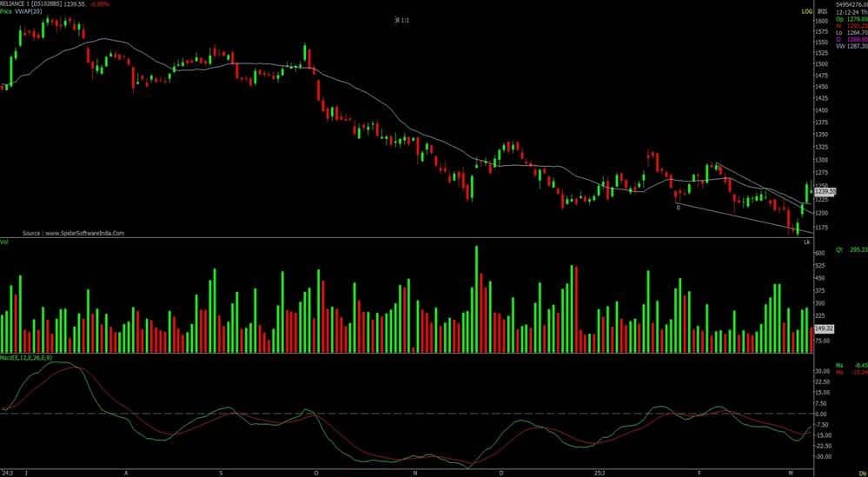The width and height of the screenshot is (868, 477).
Task: Click the Lk link marker below price axis
Action: pyautogui.click(x=807, y=241)
